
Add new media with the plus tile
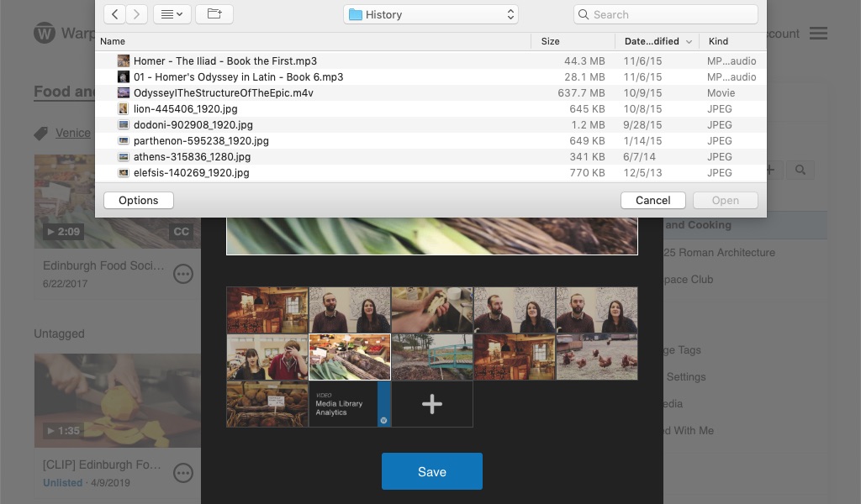[432, 404]
